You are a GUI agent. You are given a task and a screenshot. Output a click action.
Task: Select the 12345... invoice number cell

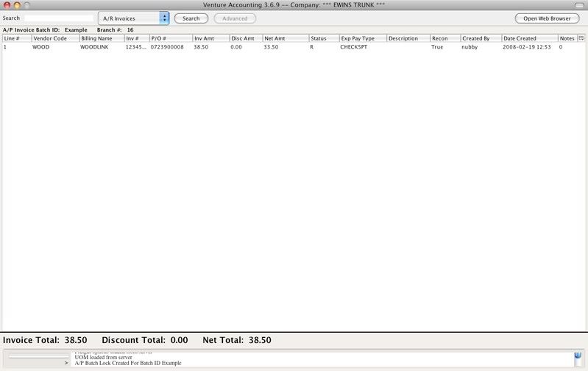pyautogui.click(x=137, y=47)
